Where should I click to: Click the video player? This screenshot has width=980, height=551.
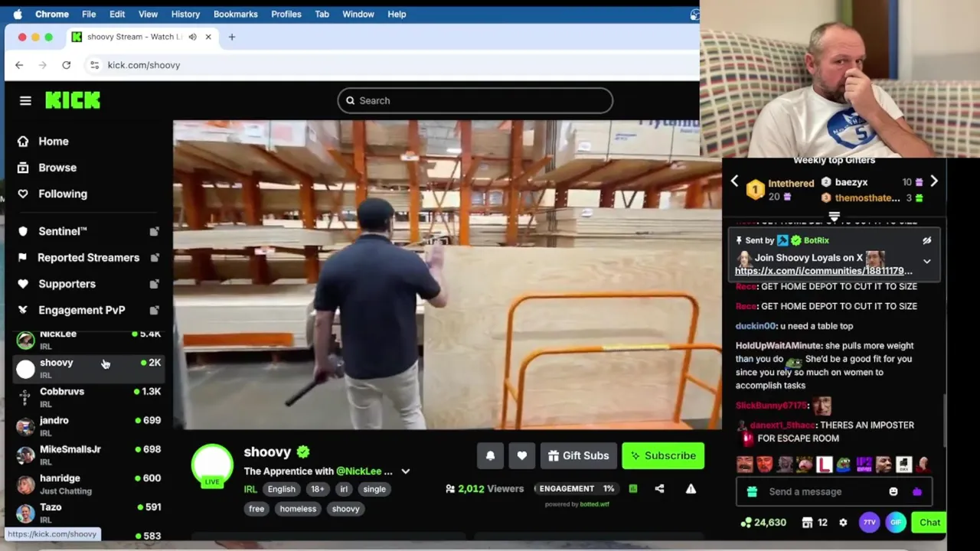pyautogui.click(x=447, y=275)
